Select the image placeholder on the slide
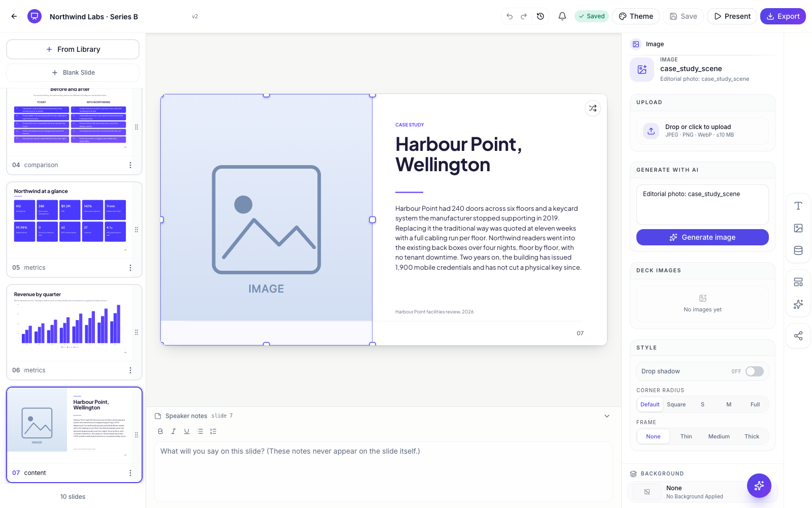Image resolution: width=812 pixels, height=508 pixels. (266, 219)
